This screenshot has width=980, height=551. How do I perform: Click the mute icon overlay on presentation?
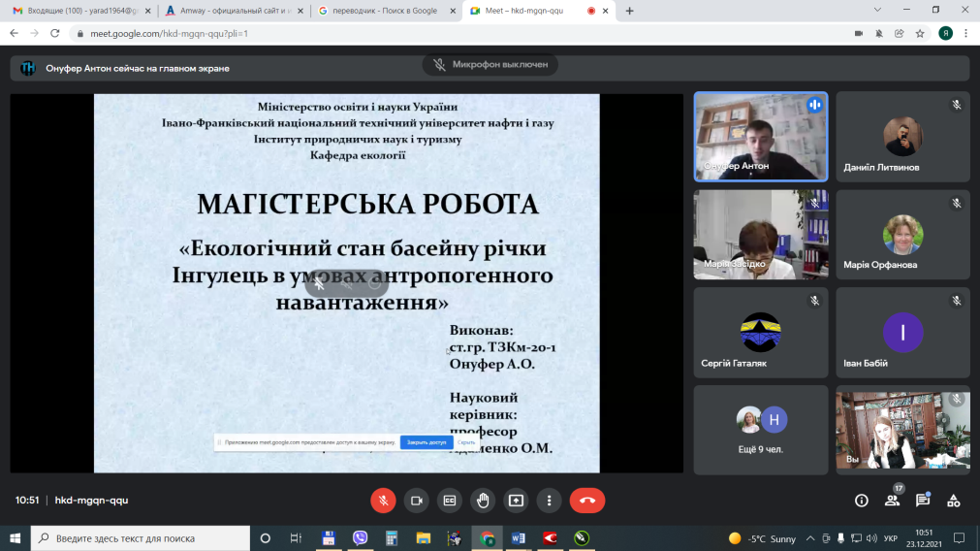[x=319, y=284]
